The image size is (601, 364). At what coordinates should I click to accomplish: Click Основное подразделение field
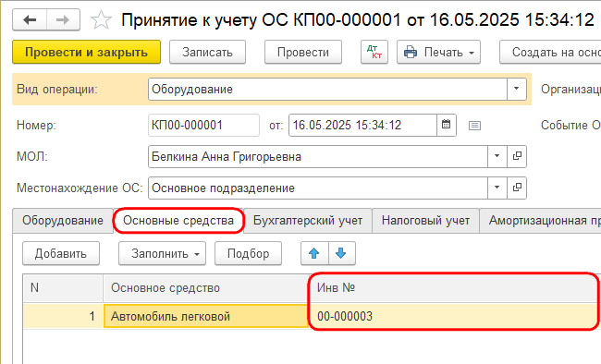(318, 188)
